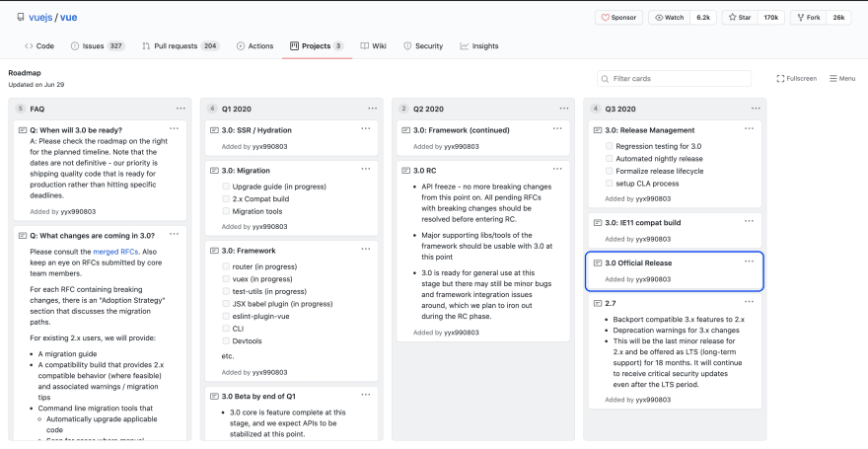Open options menu on 3.0 Official Release card

click(749, 262)
